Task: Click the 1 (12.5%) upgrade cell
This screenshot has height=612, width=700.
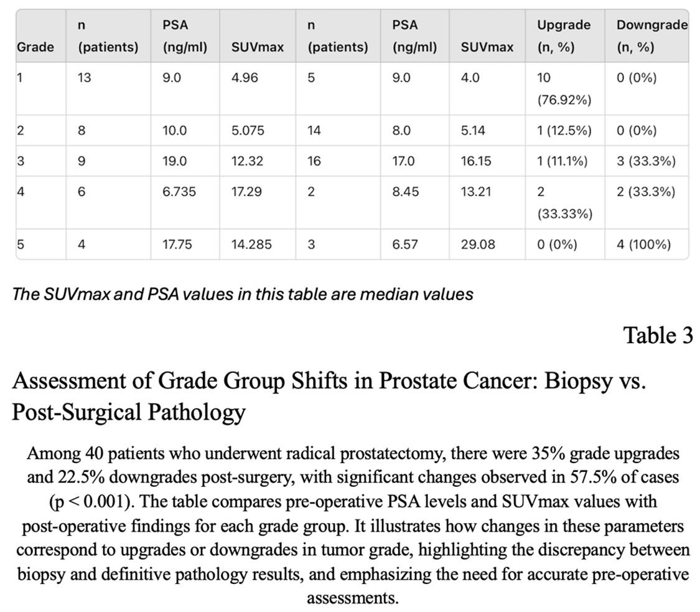Action: (x=564, y=131)
